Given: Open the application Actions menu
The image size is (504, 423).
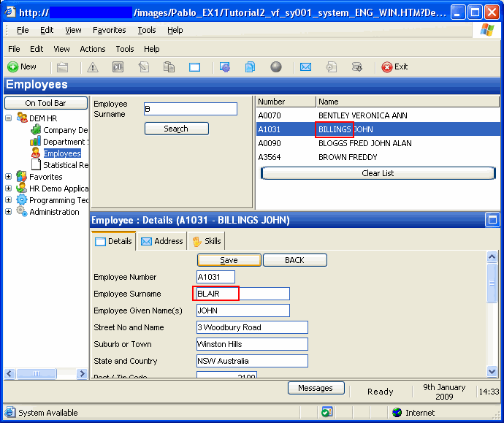Looking at the screenshot, I should coord(93,49).
